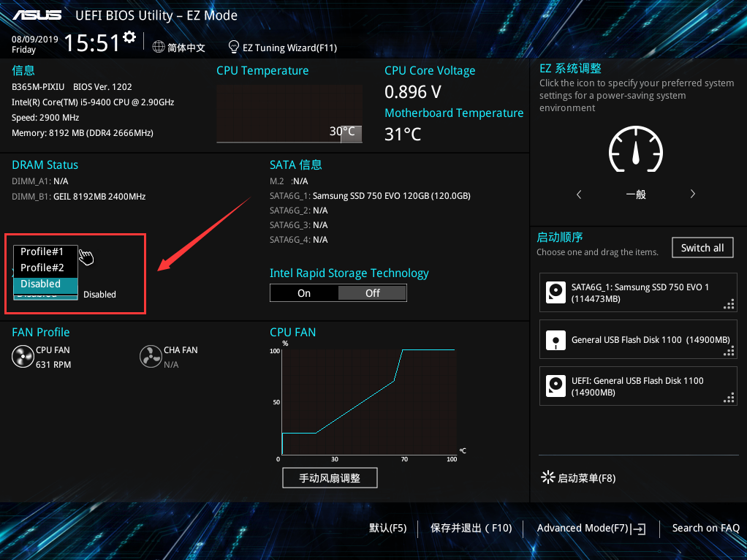747x560 pixels.
Task: Click the date 08/09/2019
Action: click(35, 39)
